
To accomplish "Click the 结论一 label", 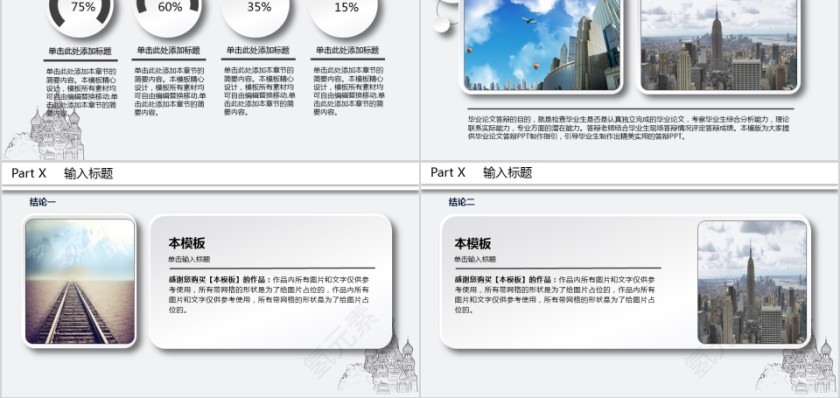I will point(42,202).
